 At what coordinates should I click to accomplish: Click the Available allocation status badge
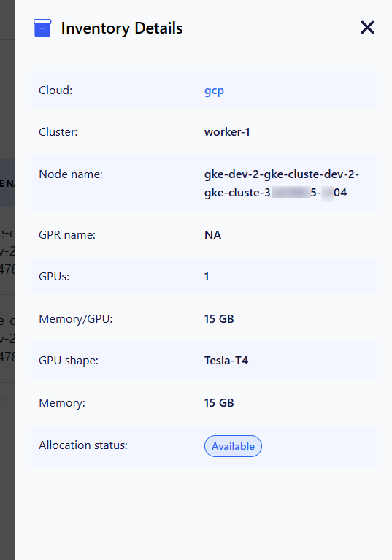[233, 446]
